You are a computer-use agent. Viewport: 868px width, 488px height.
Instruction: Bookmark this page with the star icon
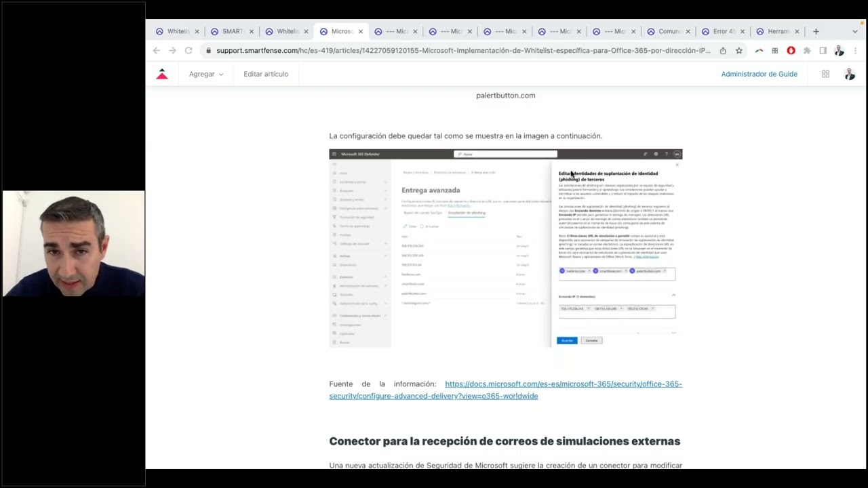[x=739, y=51]
